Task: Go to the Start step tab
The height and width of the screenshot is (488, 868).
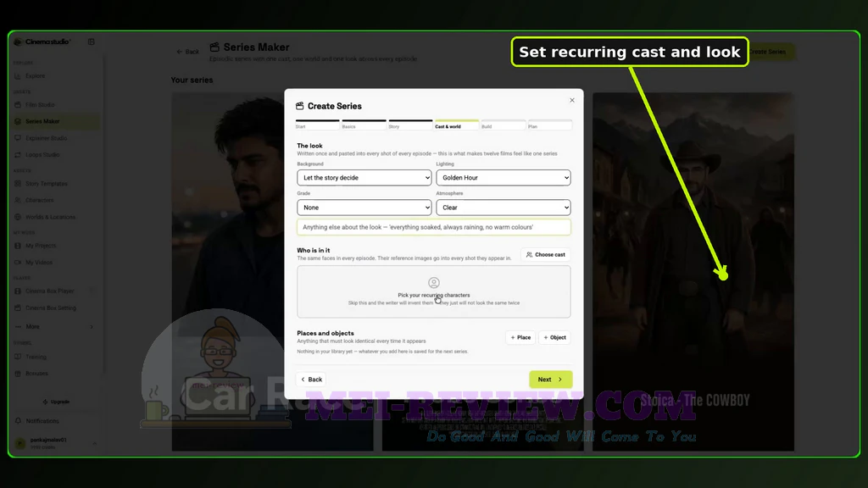Action: pos(317,125)
